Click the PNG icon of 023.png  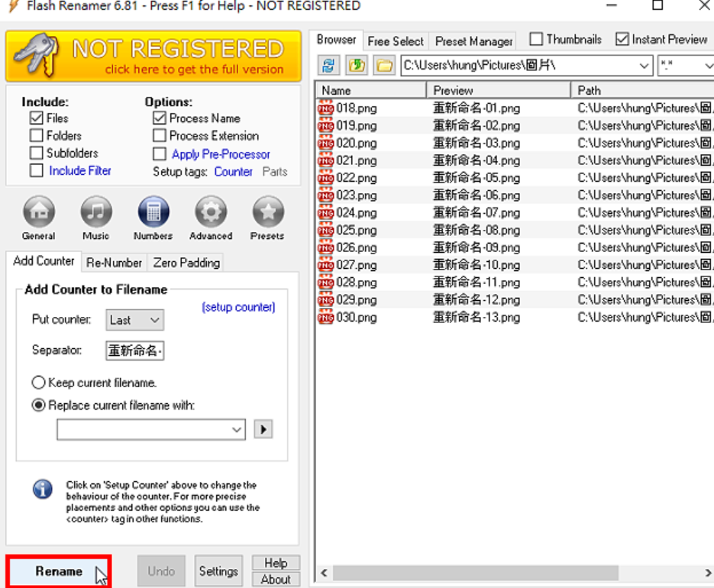pos(325,195)
